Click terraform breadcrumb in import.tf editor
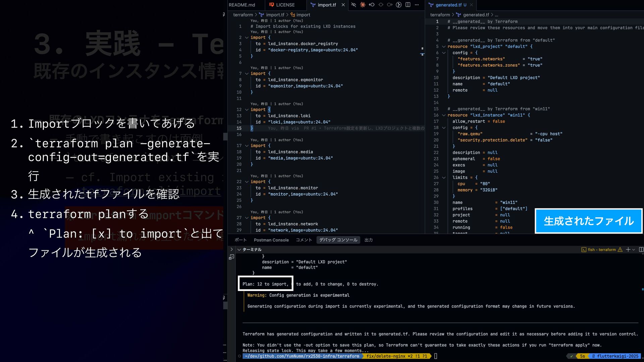The height and width of the screenshot is (362, 644). tap(243, 15)
